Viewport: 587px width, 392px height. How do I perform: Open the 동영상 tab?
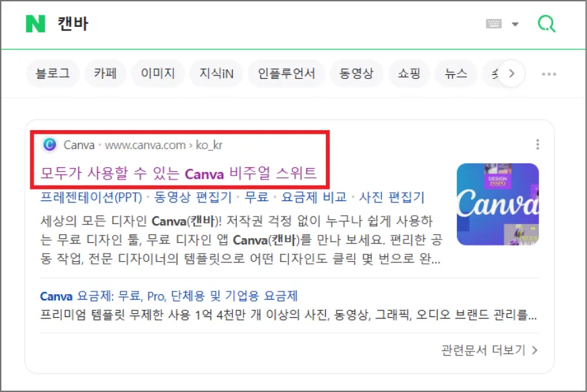click(356, 74)
